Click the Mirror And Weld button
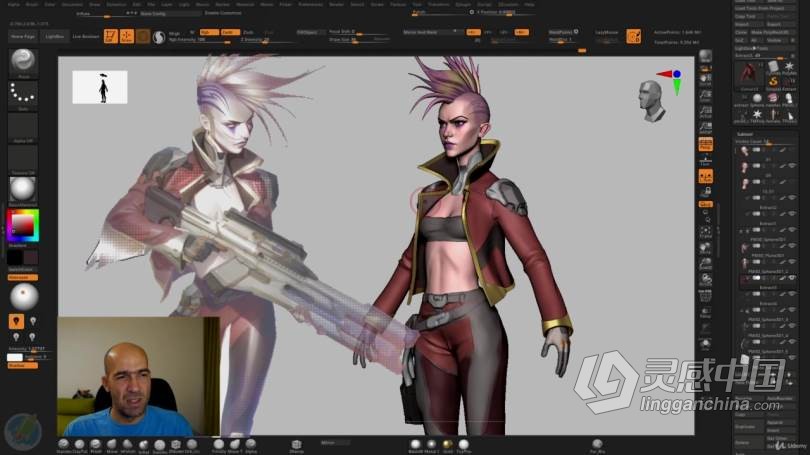Image resolution: width=810 pixels, height=455 pixels. click(x=433, y=32)
